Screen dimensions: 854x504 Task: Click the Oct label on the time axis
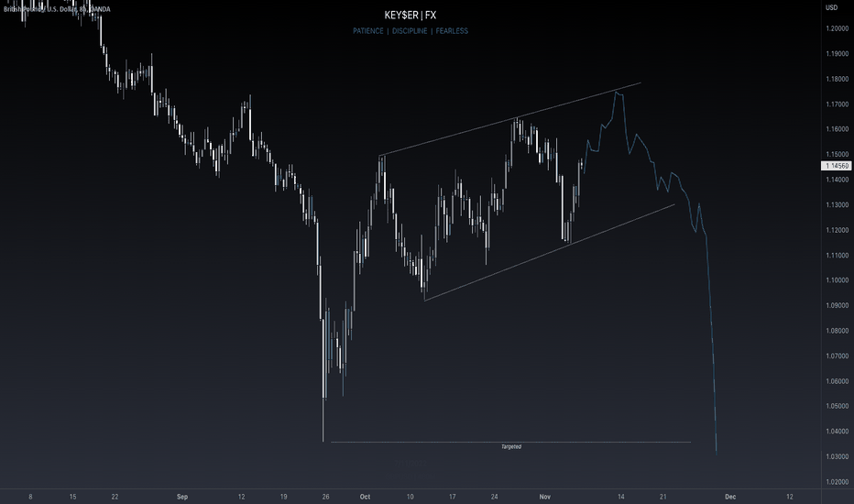(365, 497)
